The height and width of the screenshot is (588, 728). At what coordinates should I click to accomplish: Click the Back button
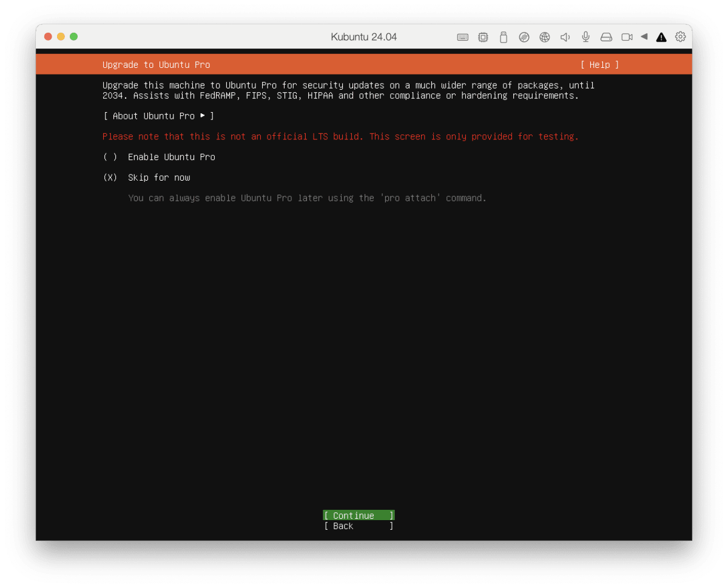[x=359, y=526]
